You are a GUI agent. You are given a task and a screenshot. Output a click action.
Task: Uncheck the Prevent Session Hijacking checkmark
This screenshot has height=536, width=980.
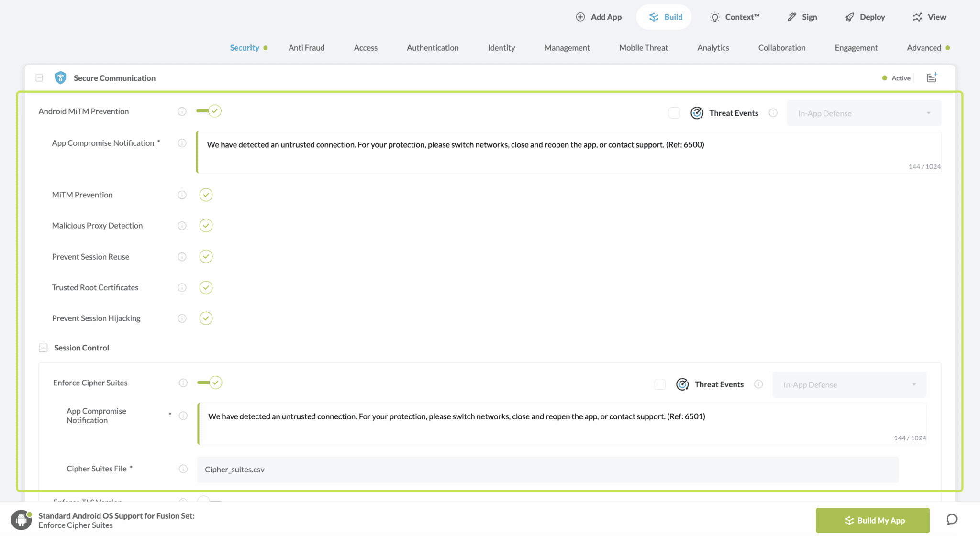click(x=206, y=318)
